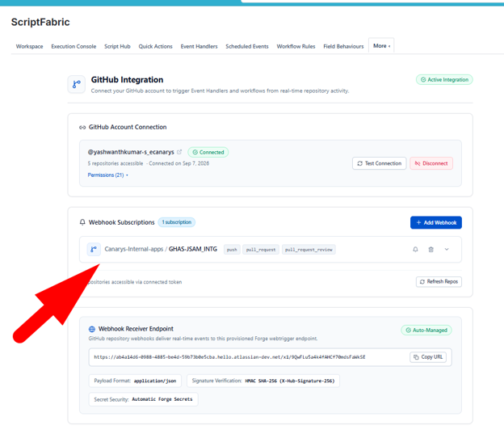Screen dimensions: 504x434
Task: Delete the GHAS-JSAM_INTG webhook via trash icon
Action: tap(431, 250)
